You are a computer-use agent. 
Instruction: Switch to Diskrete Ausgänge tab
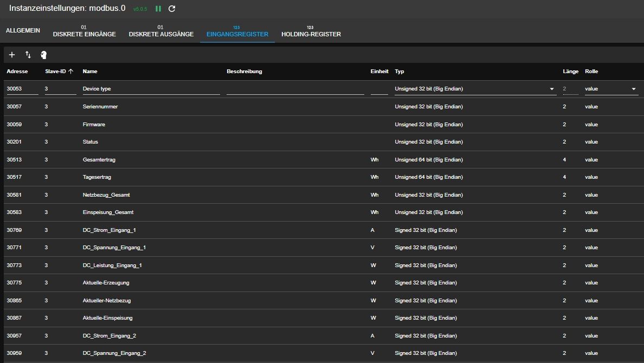(161, 31)
